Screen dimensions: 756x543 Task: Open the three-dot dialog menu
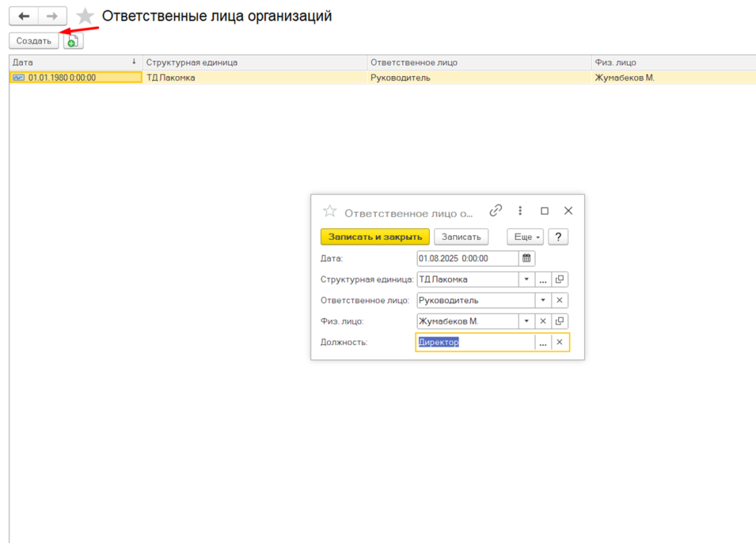(520, 211)
